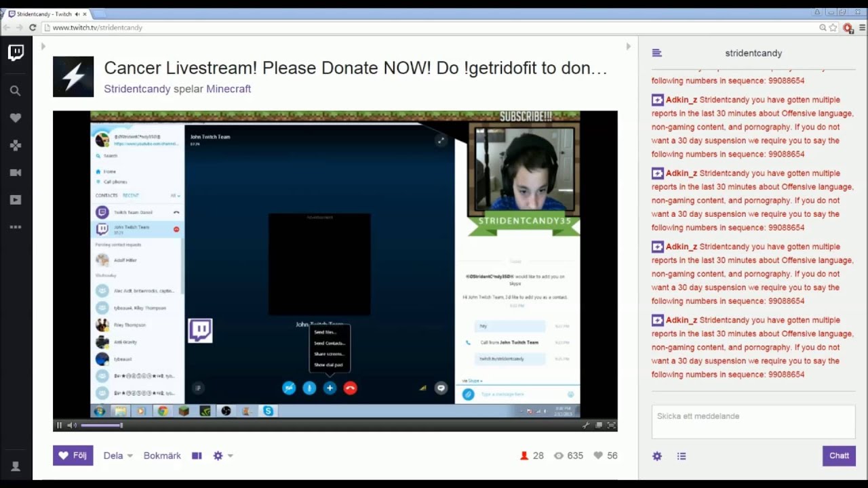This screenshot has width=868, height=488.
Task: Open channels via sidebar camera icon
Action: pyautogui.click(x=16, y=173)
